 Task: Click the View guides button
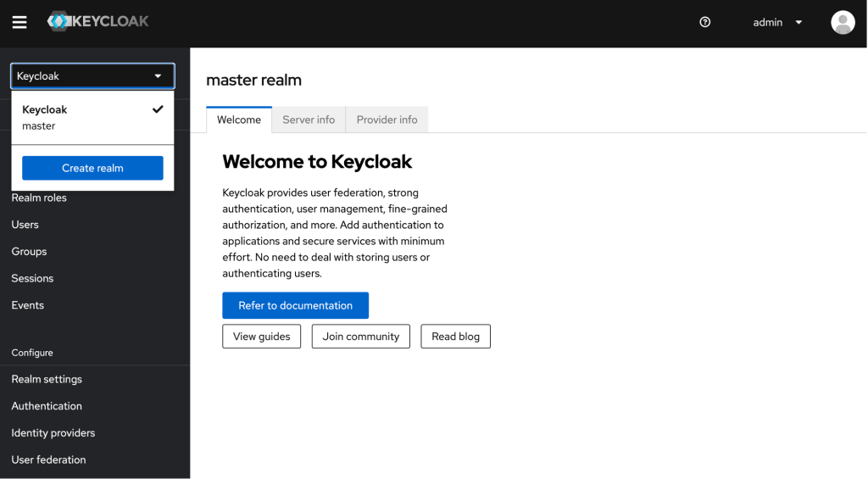[261, 337]
